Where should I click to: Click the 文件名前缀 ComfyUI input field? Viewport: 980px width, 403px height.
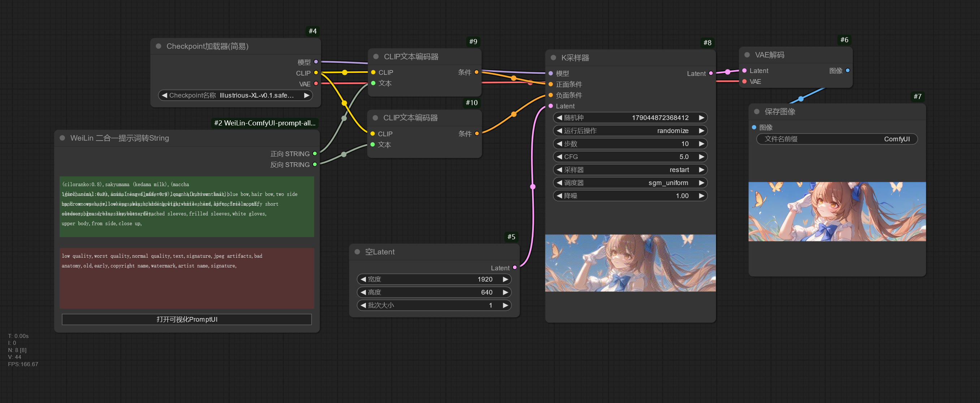(837, 139)
